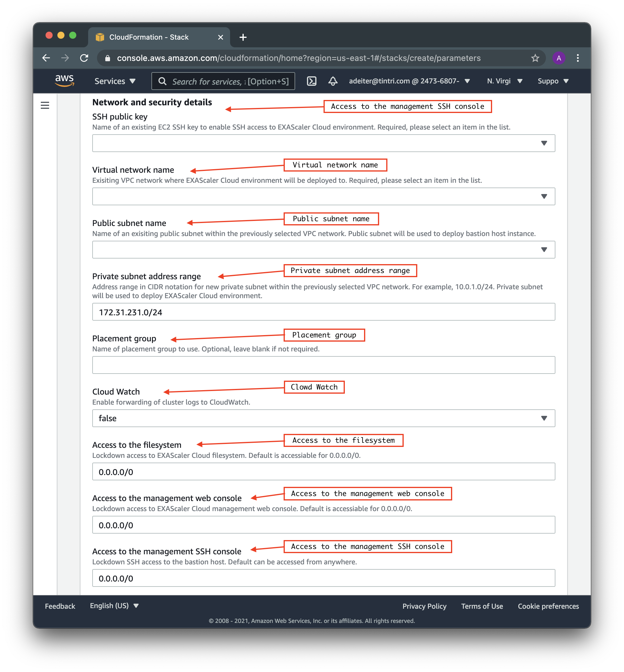Open the Services menu
Screen dimensions: 624x672
[115, 81]
